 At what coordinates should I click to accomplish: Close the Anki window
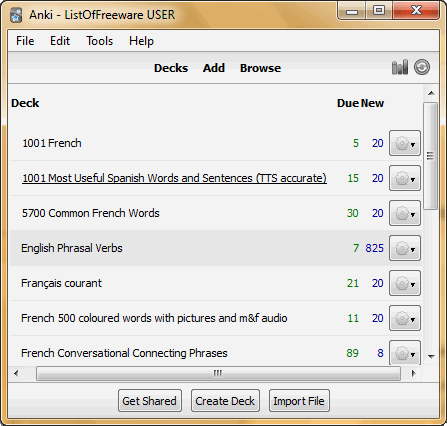(x=416, y=11)
